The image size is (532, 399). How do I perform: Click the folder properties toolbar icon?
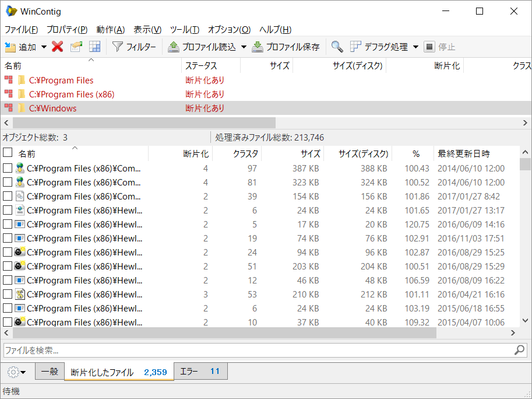pyautogui.click(x=76, y=47)
